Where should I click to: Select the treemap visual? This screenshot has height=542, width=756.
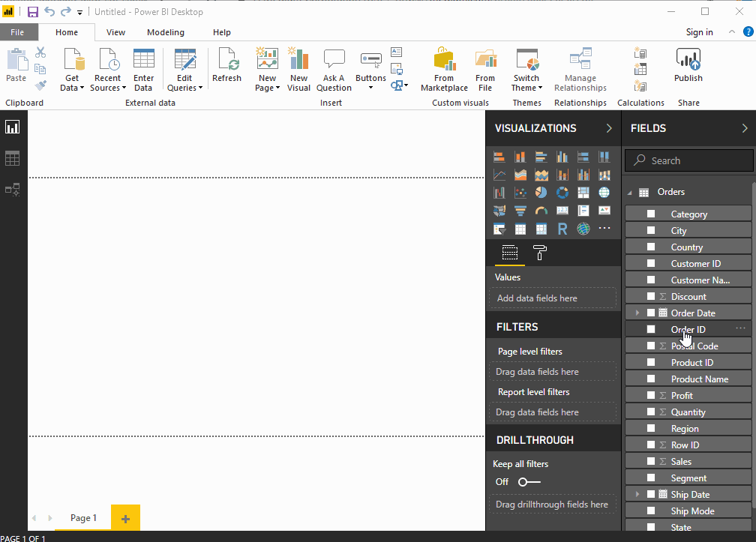(583, 193)
